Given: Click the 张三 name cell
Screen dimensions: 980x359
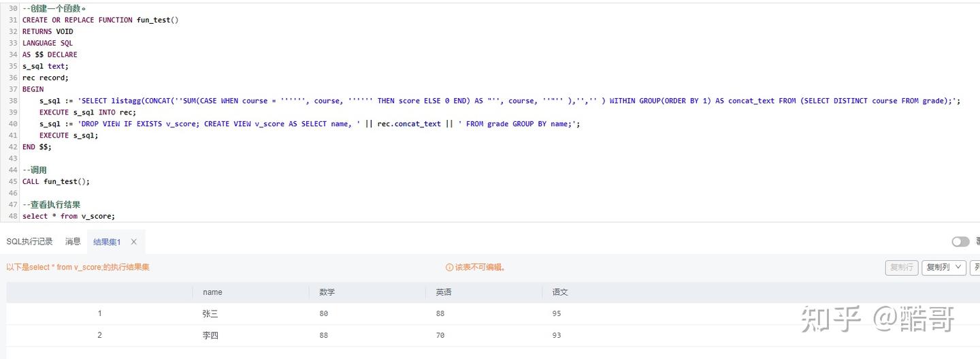Looking at the screenshot, I should (210, 314).
